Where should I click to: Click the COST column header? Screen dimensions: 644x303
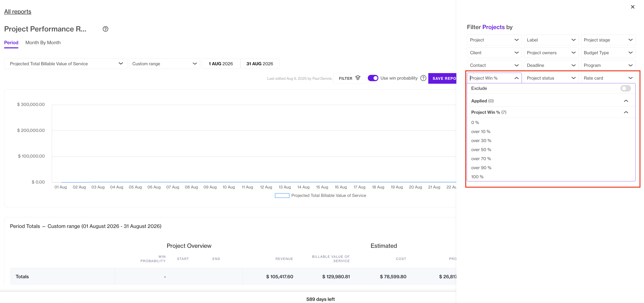(x=401, y=259)
